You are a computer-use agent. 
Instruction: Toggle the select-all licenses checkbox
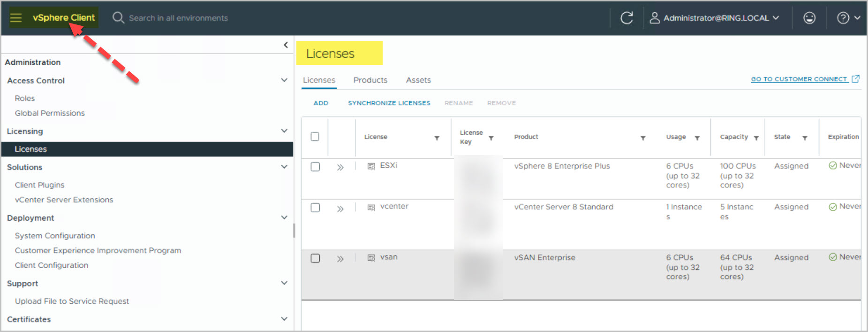(315, 137)
